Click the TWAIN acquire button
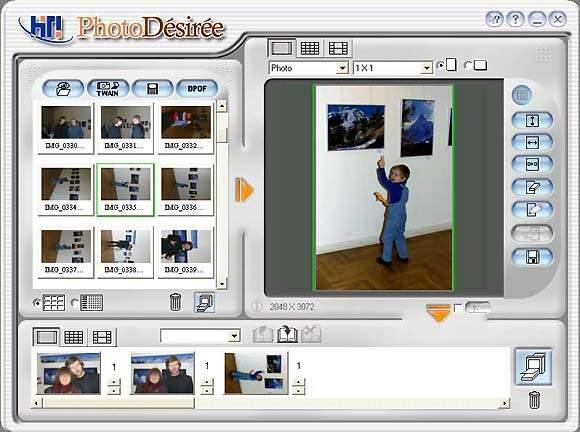 [x=108, y=89]
